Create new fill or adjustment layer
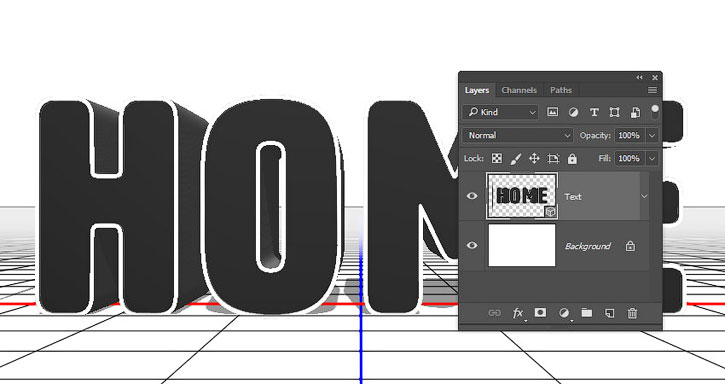The width and height of the screenshot is (725, 384). [x=564, y=313]
